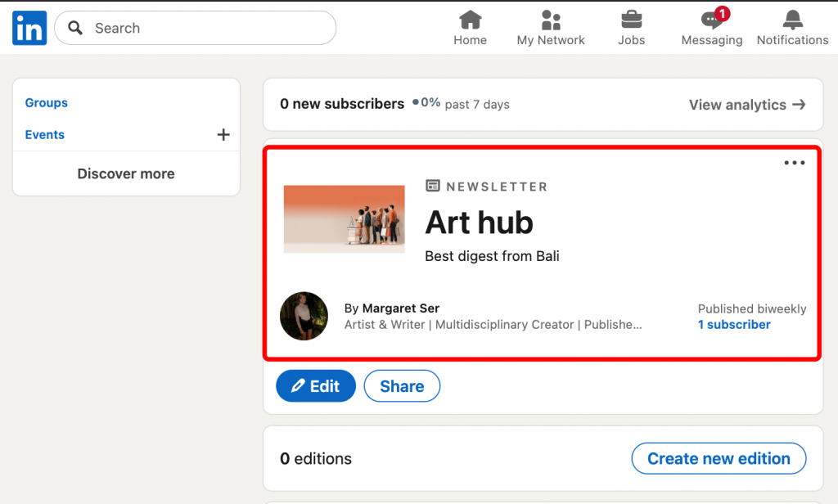Open My Network icon
Screen dimensions: 838x504
551,20
